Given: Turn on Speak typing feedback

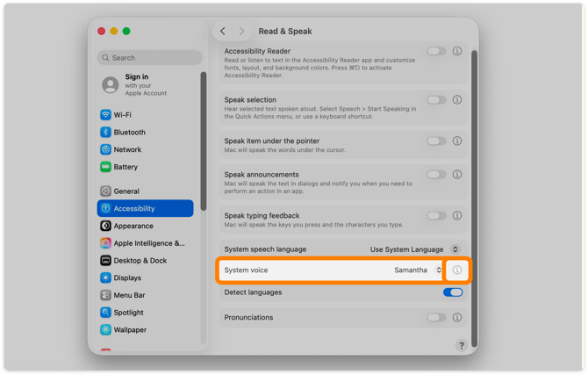Looking at the screenshot, I should pos(436,215).
